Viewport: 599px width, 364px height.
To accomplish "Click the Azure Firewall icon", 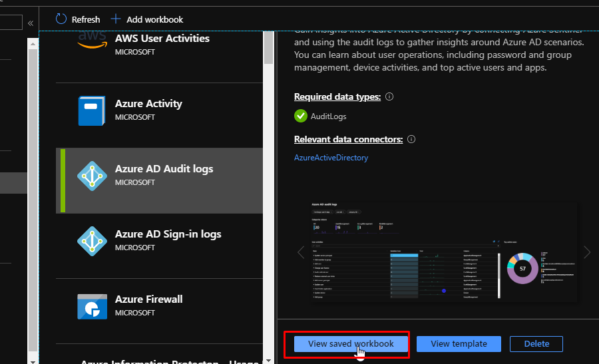I will [92, 306].
